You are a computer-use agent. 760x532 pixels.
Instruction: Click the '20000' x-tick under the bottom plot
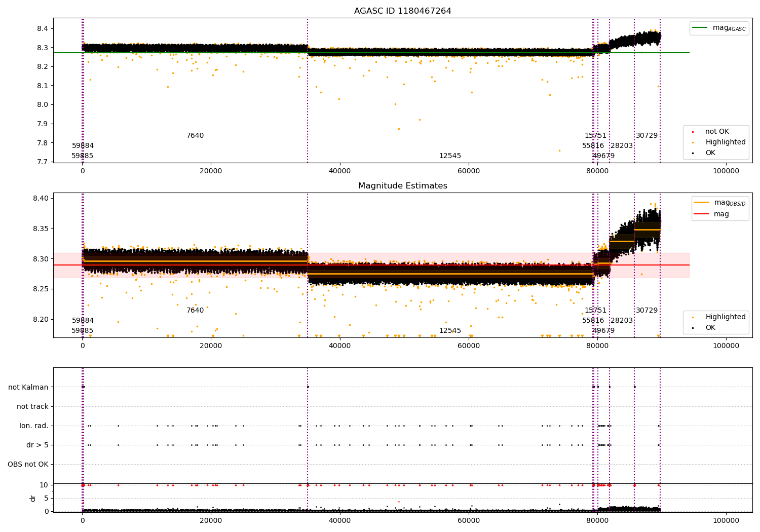[x=211, y=520]
